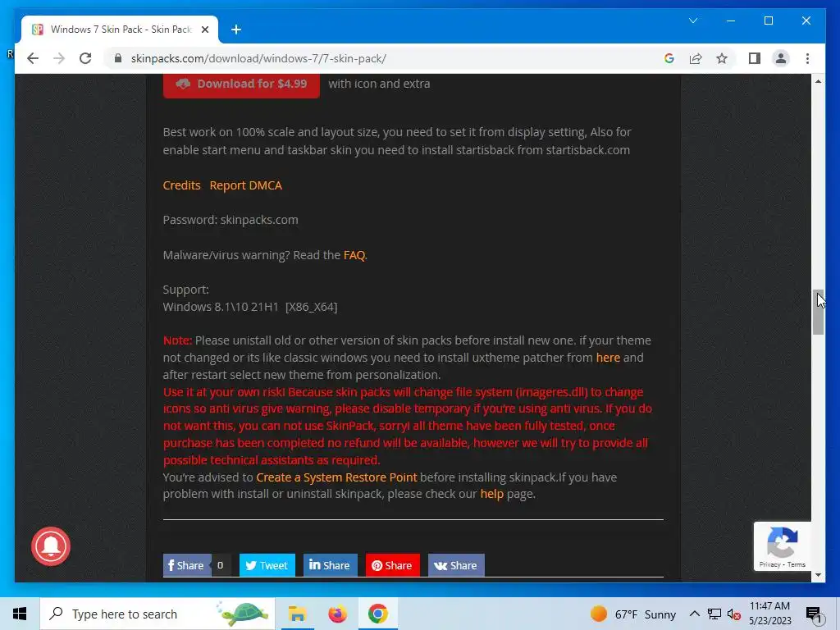840x630 pixels.
Task: Click the address bar URL
Action: coord(258,58)
